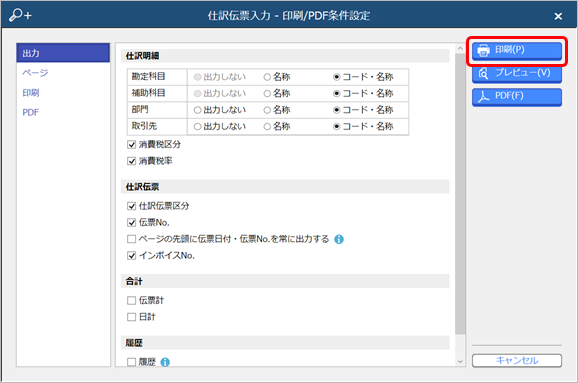The width and height of the screenshot is (578, 383).
Task: Select コード・名称 for 部門
Action: click(x=363, y=110)
